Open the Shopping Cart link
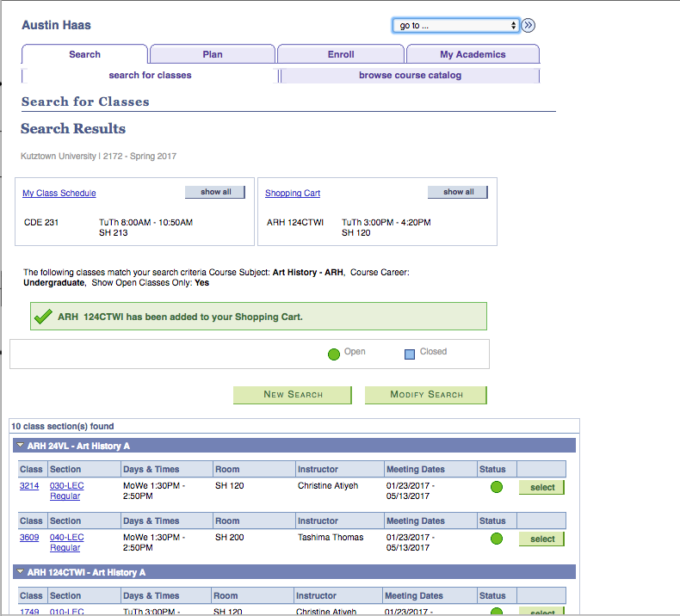This screenshot has width=680, height=616. [x=293, y=194]
